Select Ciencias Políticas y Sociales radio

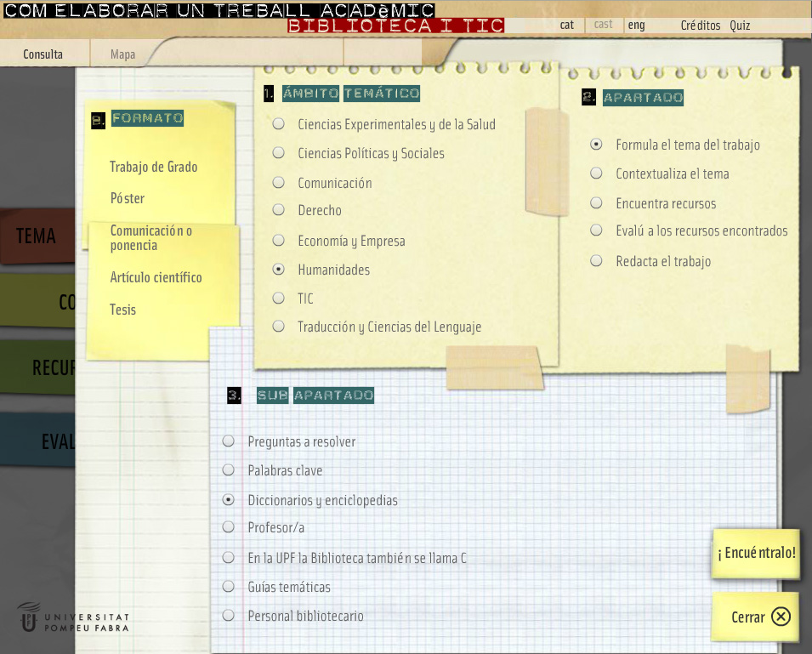(279, 153)
